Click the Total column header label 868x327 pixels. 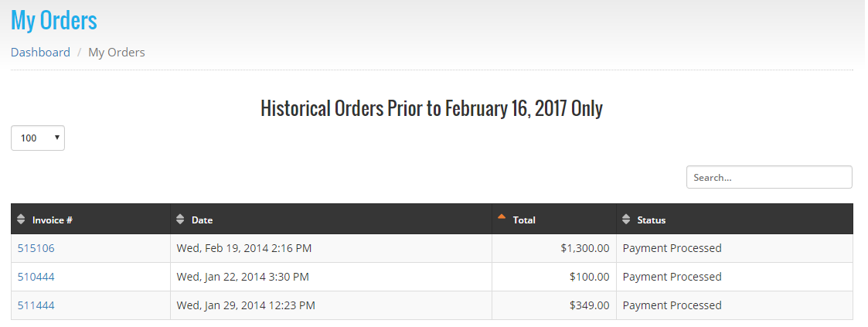click(x=524, y=220)
